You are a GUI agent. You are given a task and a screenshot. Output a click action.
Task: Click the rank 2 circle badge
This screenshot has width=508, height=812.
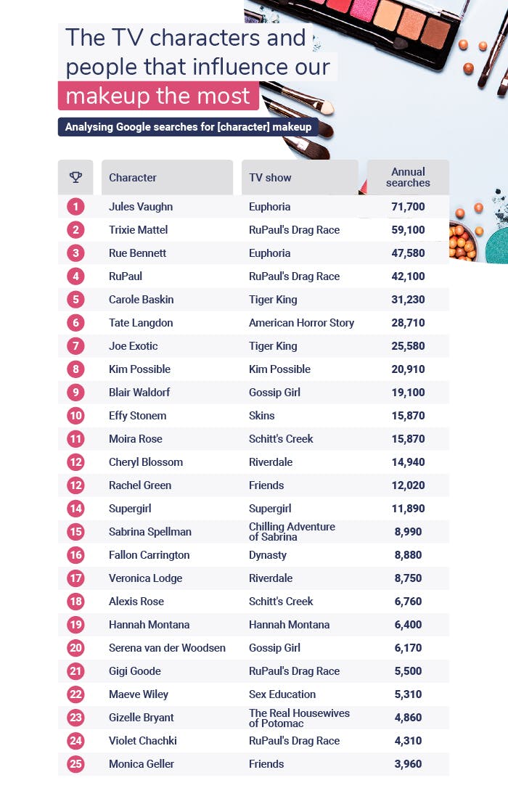coord(75,230)
